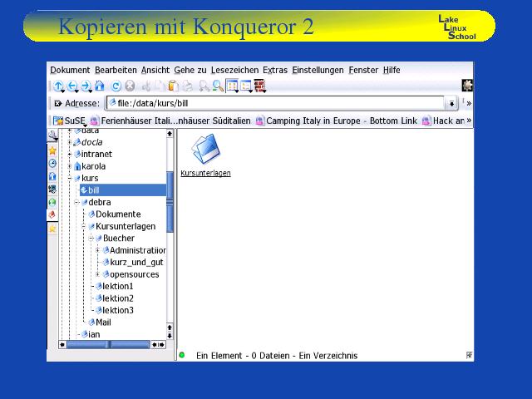
Task: Open the SuSE bookmark folder
Action: click(70, 121)
